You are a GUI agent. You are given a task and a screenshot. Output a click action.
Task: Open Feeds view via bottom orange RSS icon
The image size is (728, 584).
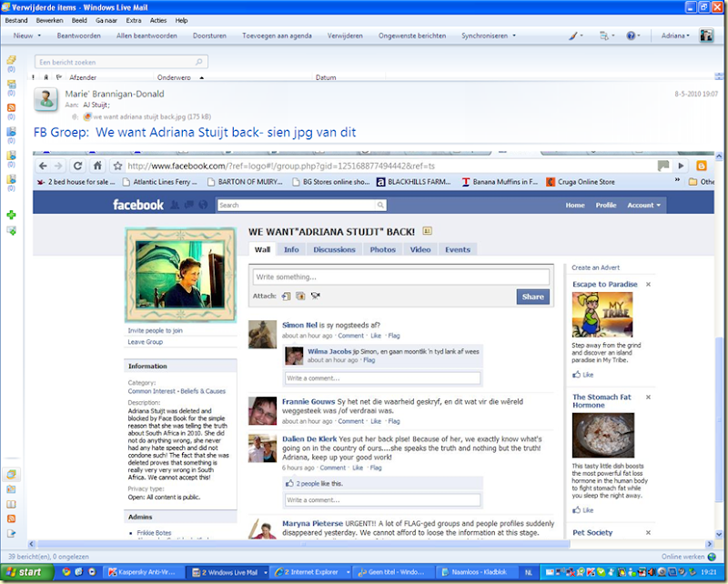(x=11, y=519)
